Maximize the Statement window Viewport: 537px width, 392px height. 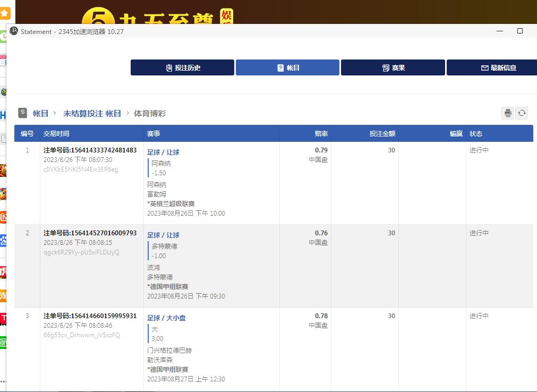click(x=519, y=31)
